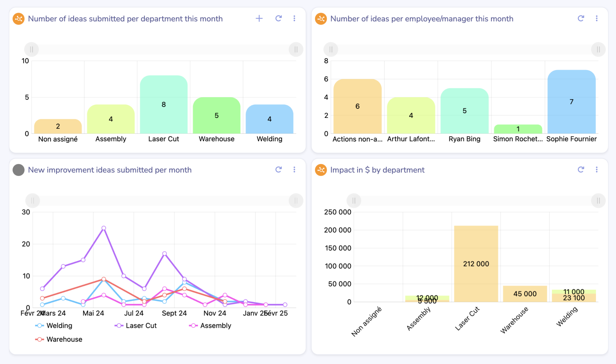Click the gray circle icon on monthly ideas chart
Viewport: 616px width, 364px height.
(x=18, y=170)
